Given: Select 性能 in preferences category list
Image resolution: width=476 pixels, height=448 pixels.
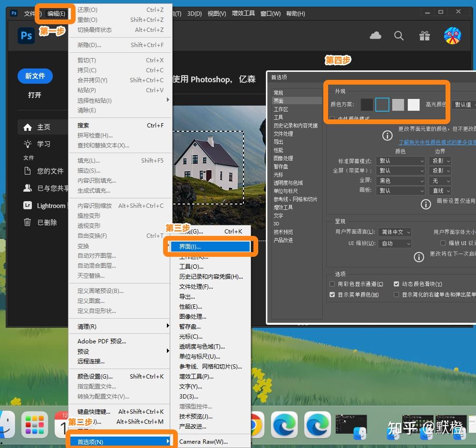Looking at the screenshot, I should pos(278,150).
